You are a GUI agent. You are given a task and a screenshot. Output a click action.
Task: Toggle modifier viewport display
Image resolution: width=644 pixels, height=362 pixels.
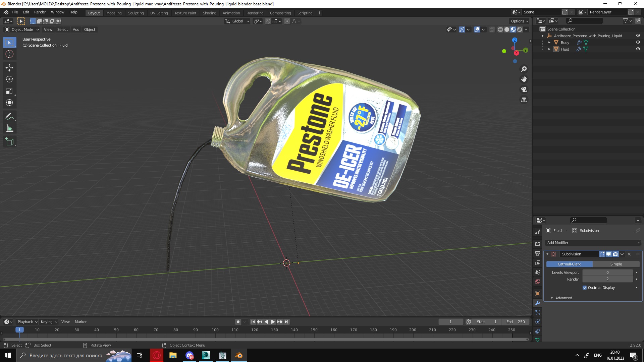pos(608,254)
